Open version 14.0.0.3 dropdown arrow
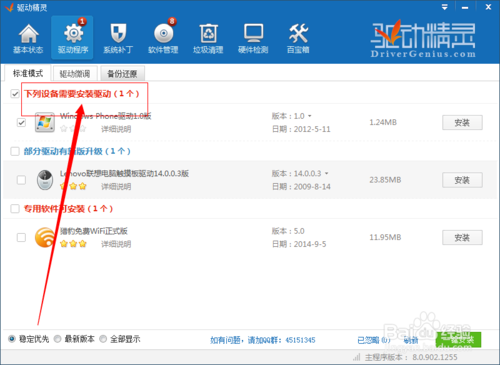The width and height of the screenshot is (500, 365). click(x=327, y=173)
